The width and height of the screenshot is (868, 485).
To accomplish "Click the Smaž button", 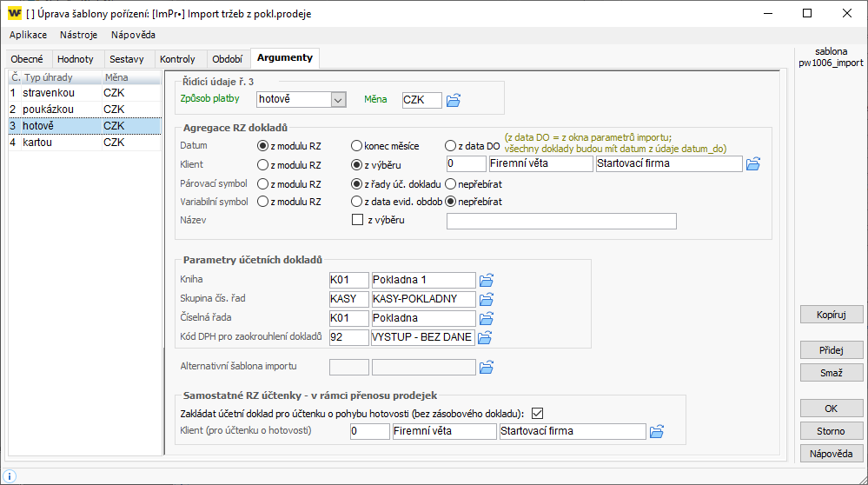I will coord(832,373).
